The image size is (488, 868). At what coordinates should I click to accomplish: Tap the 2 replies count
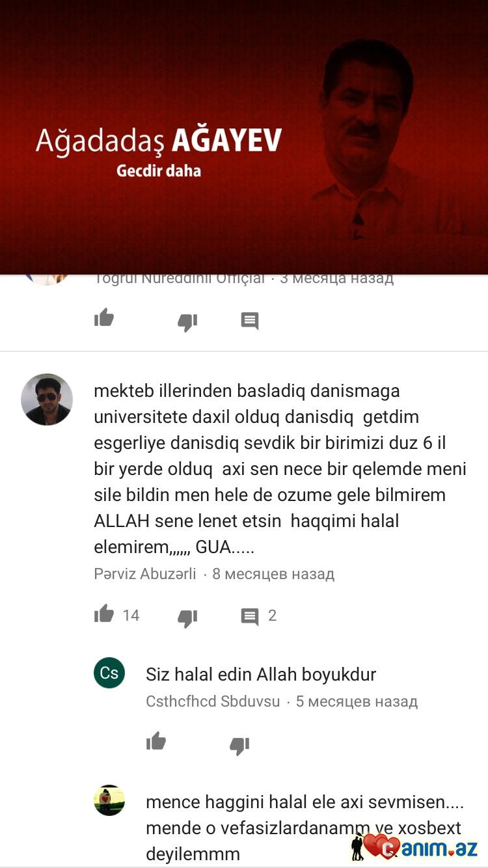273,616
